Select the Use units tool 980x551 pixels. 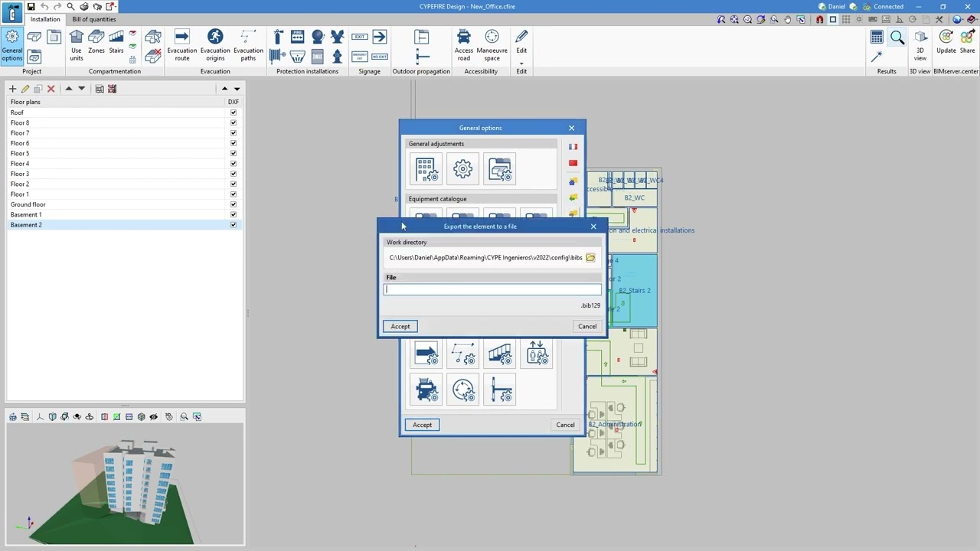(77, 45)
